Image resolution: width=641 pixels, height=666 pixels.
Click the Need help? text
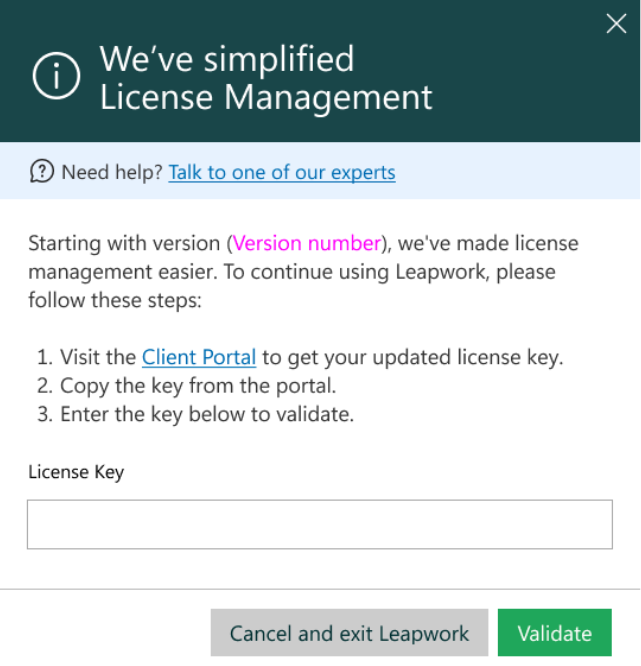click(112, 172)
